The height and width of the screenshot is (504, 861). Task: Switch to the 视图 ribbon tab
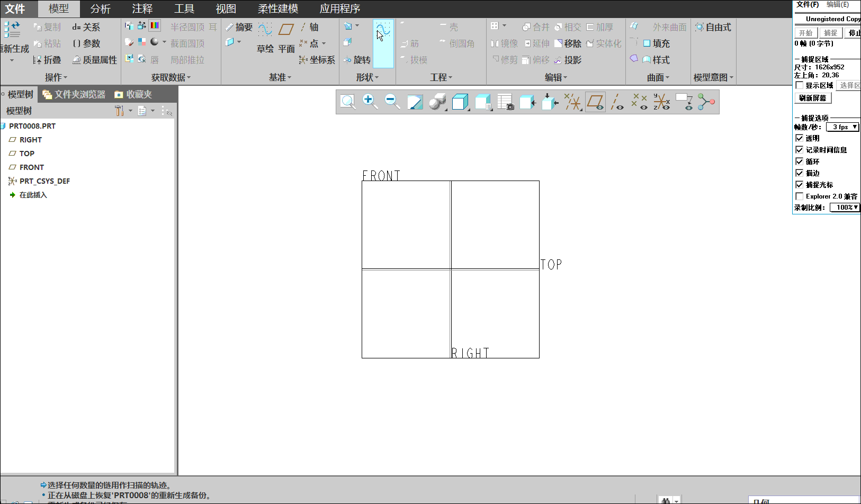point(226,9)
